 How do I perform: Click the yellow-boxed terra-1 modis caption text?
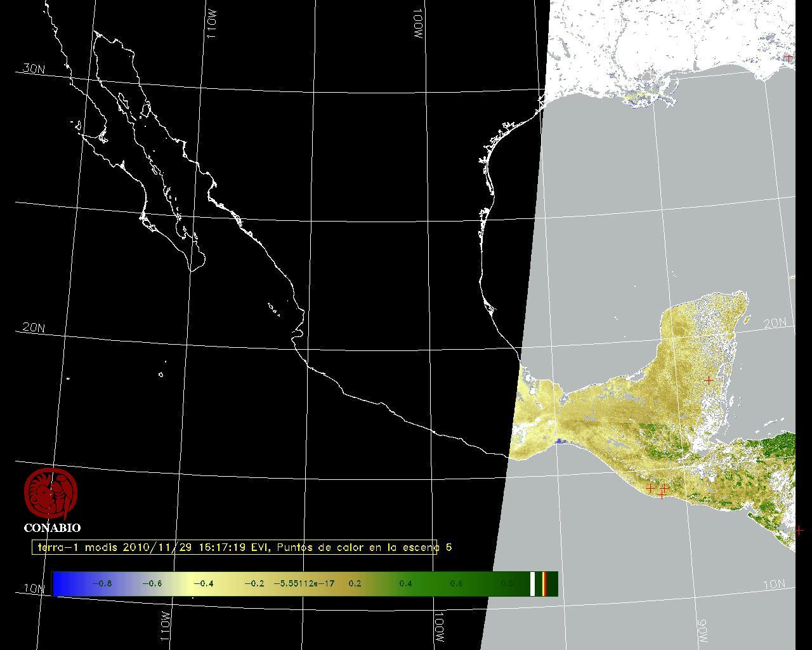235,547
